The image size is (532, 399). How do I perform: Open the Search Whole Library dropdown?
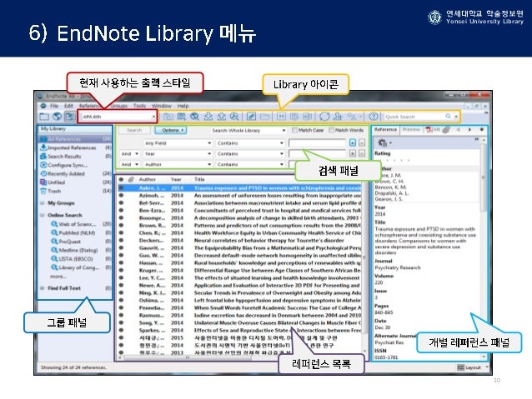(248, 131)
